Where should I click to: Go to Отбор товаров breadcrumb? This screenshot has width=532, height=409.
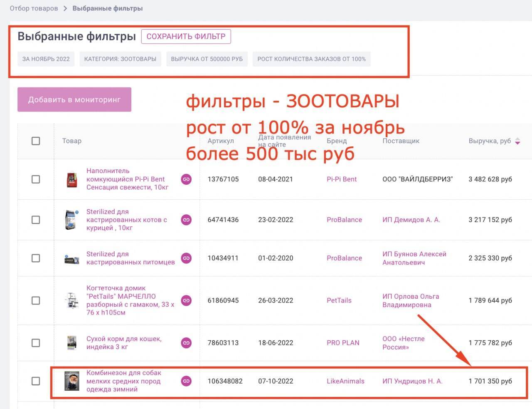(34, 8)
